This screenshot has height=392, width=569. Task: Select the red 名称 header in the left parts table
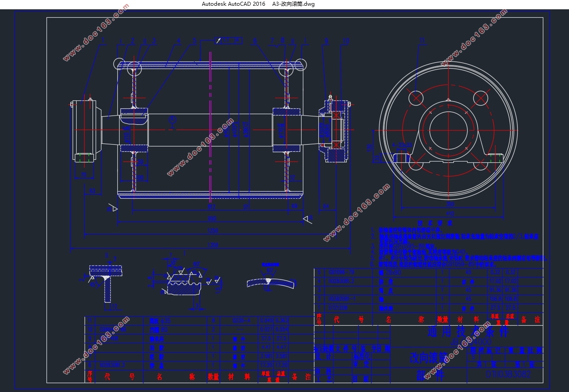176,377
